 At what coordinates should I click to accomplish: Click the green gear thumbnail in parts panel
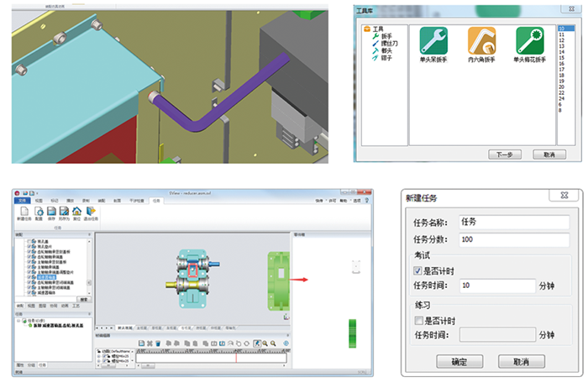point(353,333)
